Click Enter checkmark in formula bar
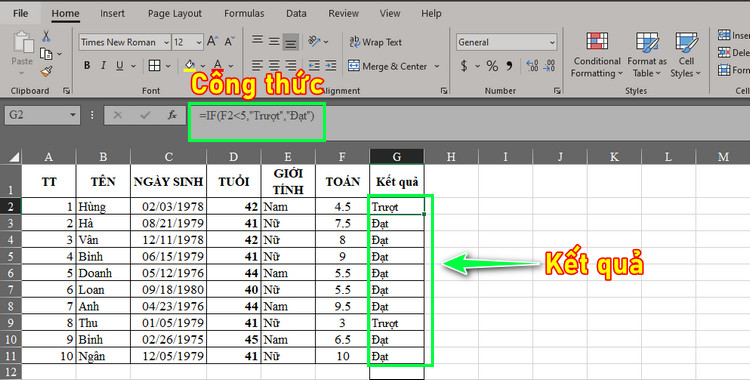 tap(145, 115)
